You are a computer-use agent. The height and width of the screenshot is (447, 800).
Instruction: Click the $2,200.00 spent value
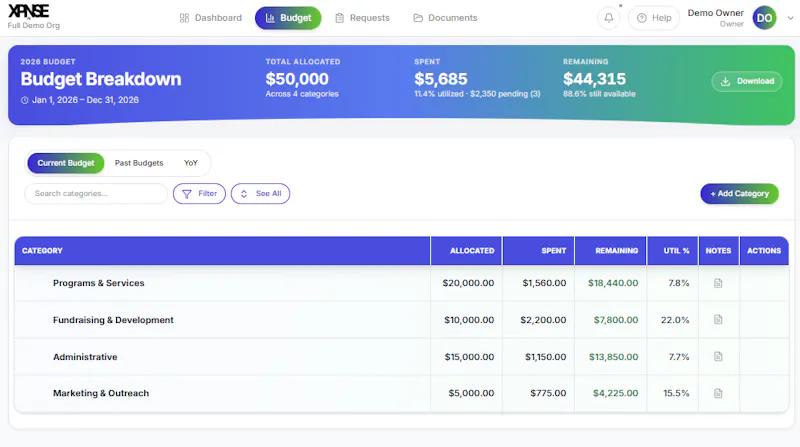point(543,320)
